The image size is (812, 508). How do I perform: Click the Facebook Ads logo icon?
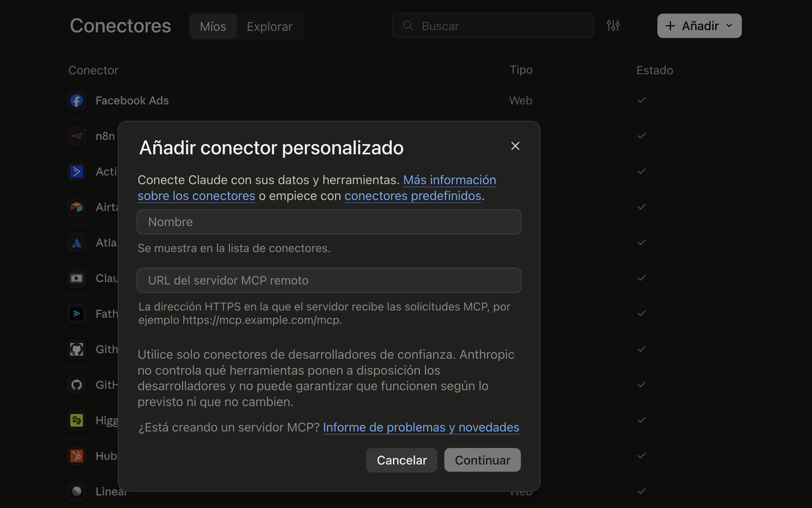coord(76,100)
